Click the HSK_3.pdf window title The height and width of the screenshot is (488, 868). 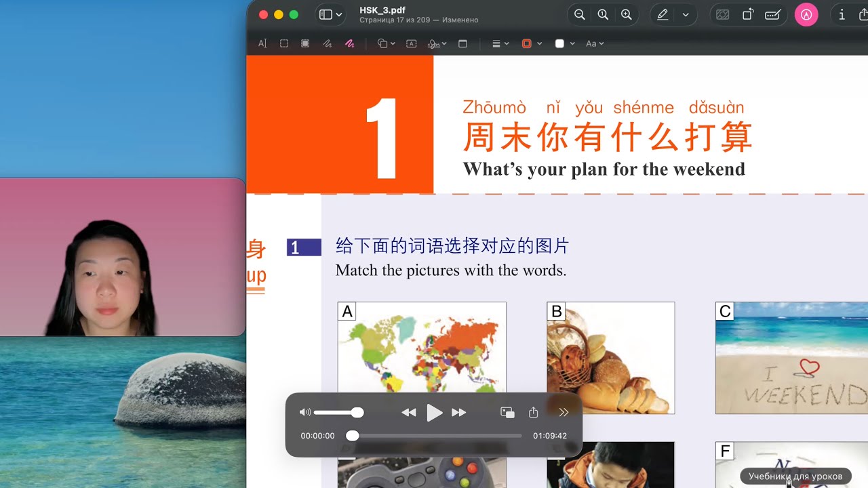(382, 10)
